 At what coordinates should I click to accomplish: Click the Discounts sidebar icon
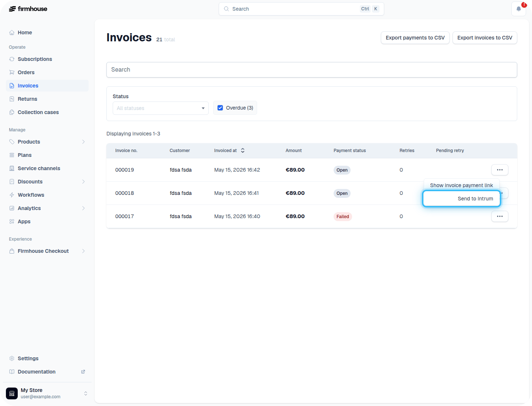coord(12,182)
